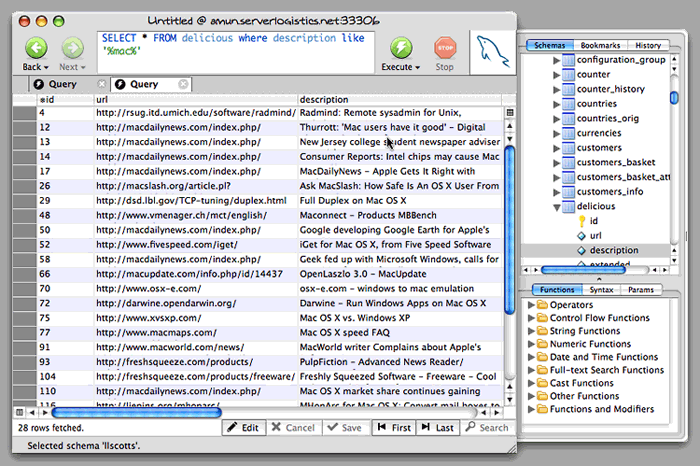The height and width of the screenshot is (466, 700).
Task: Jump to Last row button
Action: pyautogui.click(x=438, y=428)
